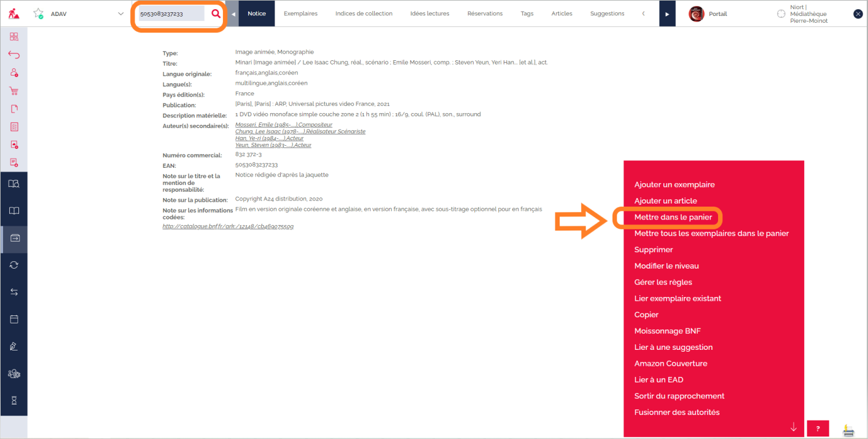Click the location target icon near Niort
This screenshot has height=439, width=868.
[x=781, y=14]
